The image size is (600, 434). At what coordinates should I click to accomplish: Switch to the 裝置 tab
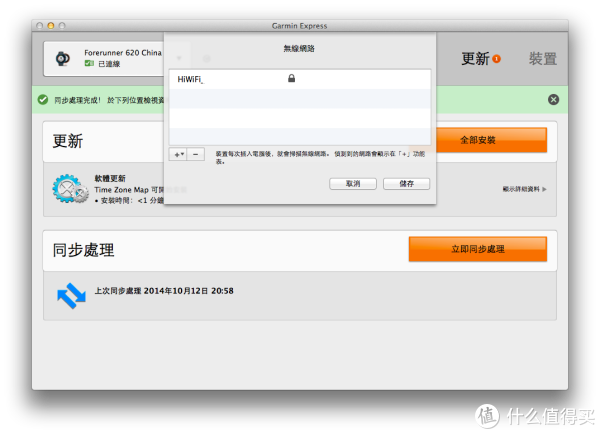pos(543,59)
